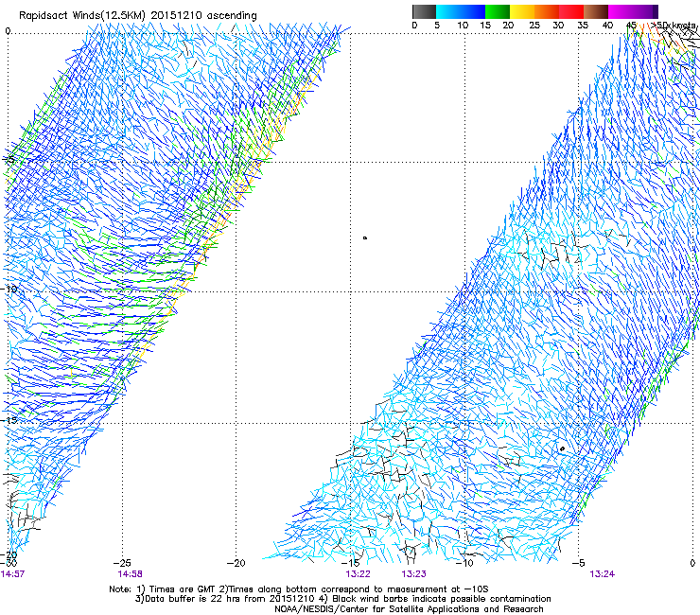Screen dimensions: 700x615
Task: Click the timestamp 13:23
Action: click(x=413, y=574)
